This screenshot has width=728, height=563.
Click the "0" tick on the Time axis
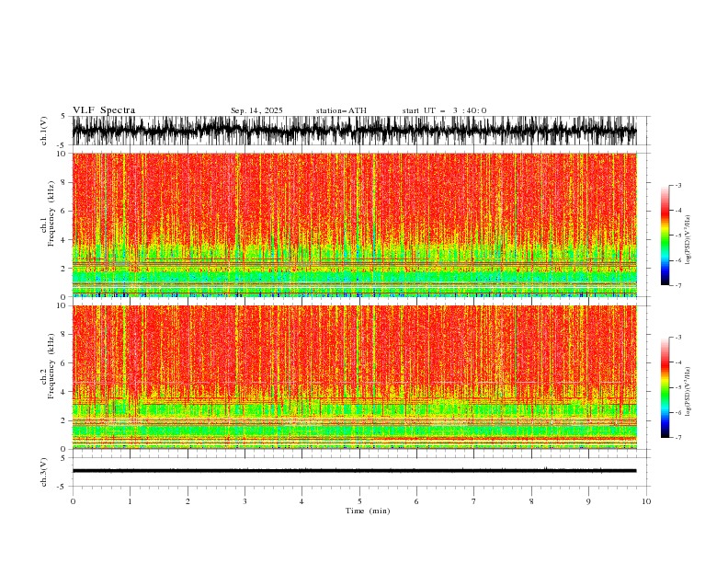click(73, 501)
